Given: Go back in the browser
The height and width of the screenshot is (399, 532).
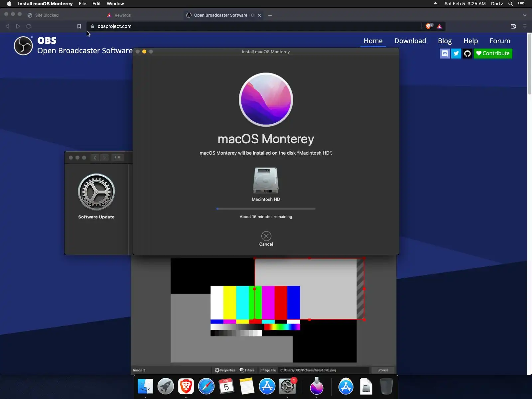Looking at the screenshot, I should [x=7, y=26].
